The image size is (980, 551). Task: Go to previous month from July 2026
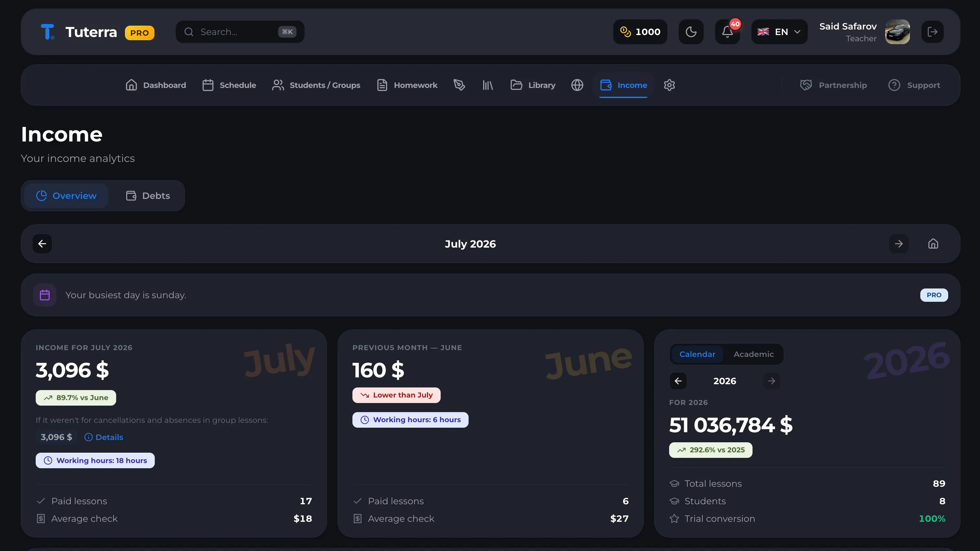(x=42, y=244)
